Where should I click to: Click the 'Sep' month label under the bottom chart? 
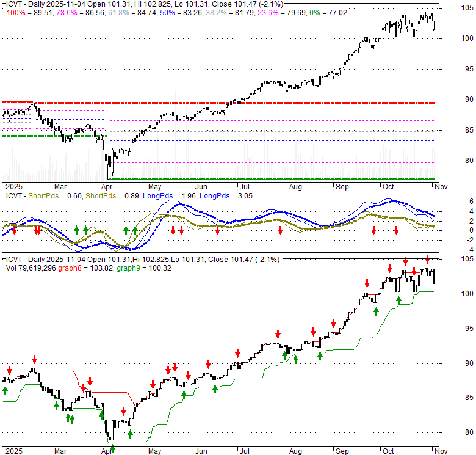point(342,451)
